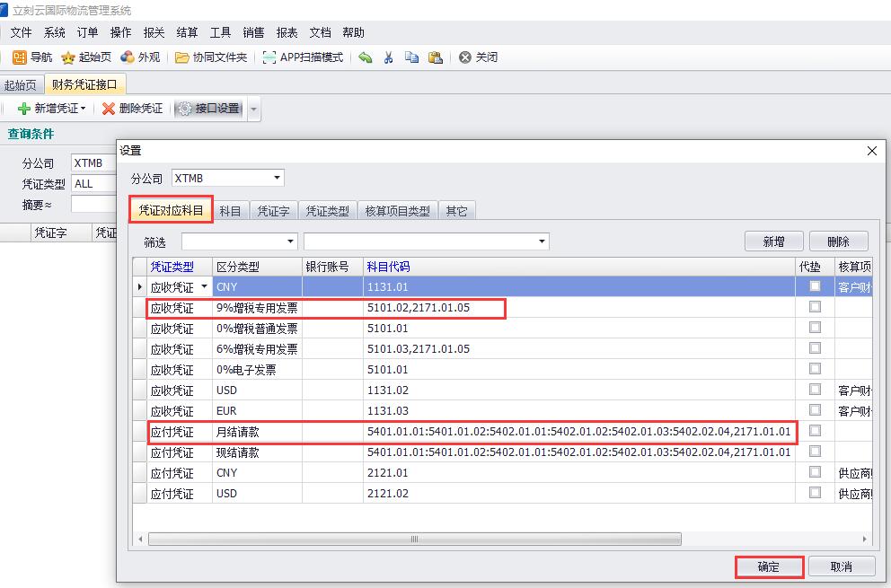
Task: Toggle 代垫 checkbox for 月结请款 row
Action: pyautogui.click(x=815, y=431)
